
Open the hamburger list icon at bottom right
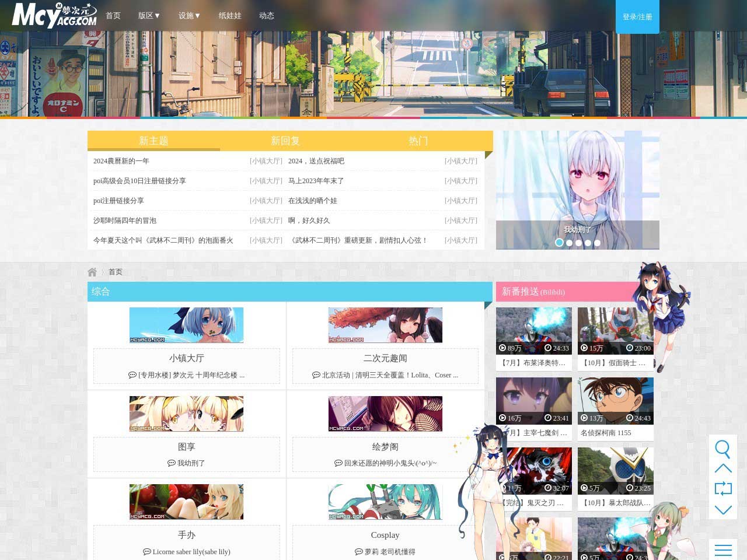pos(722,550)
